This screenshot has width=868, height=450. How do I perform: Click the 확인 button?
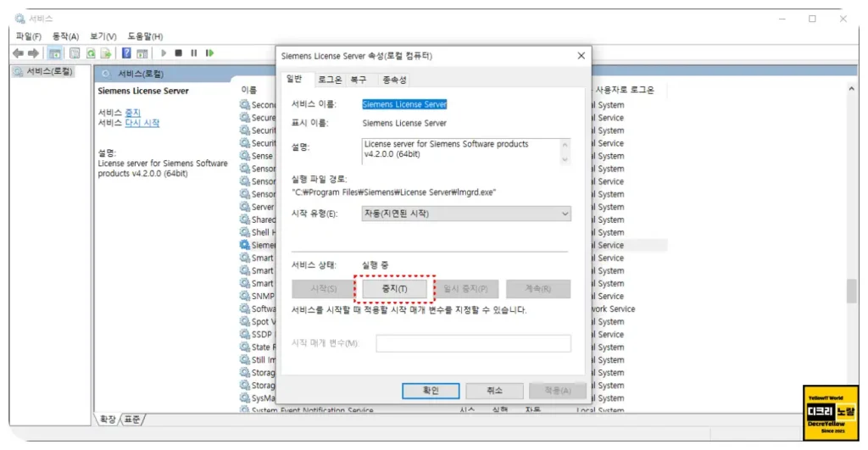[431, 391]
